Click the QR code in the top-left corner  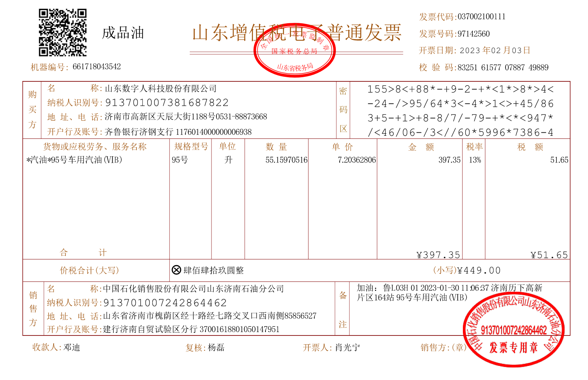(x=63, y=33)
